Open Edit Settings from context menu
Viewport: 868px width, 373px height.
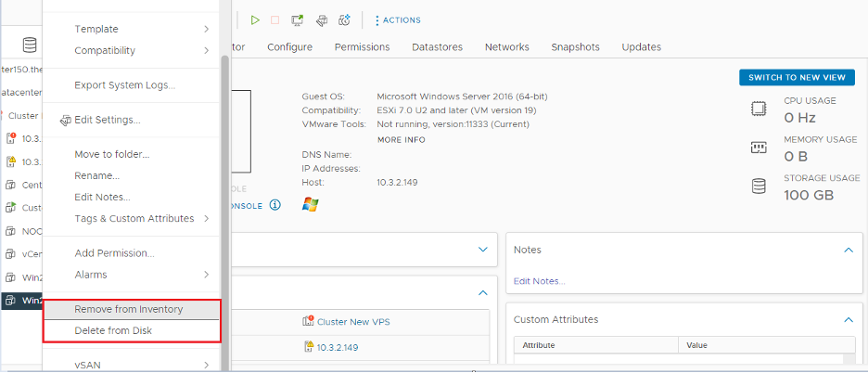(107, 120)
